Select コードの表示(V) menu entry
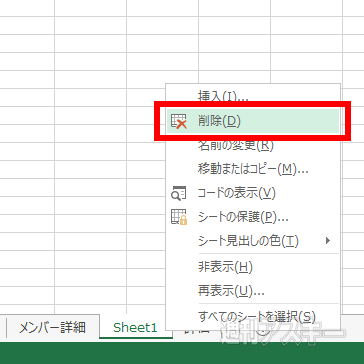 point(253,193)
